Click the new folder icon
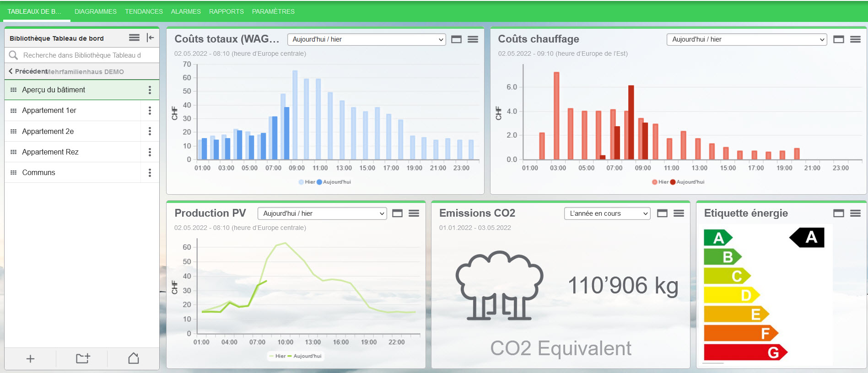Screen dimensions: 868x373 coord(83,359)
